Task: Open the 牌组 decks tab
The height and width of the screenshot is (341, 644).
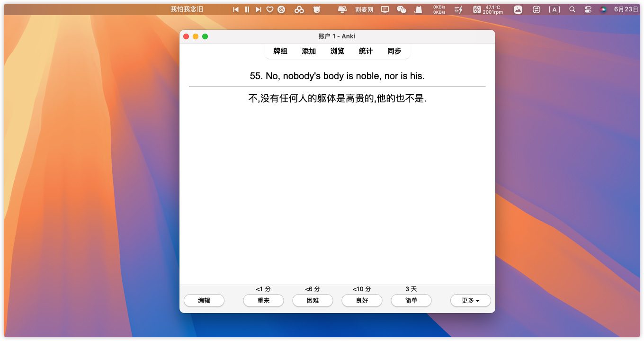Action: 280,51
